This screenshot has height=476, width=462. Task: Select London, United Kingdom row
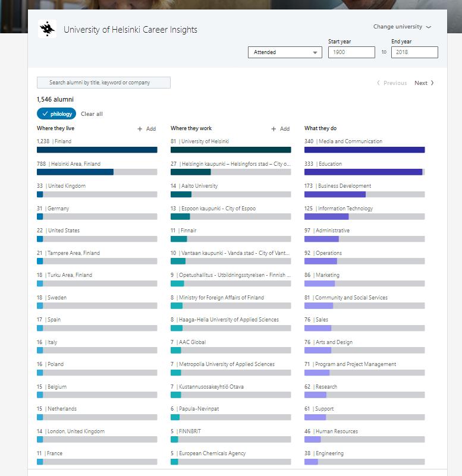[97, 436]
